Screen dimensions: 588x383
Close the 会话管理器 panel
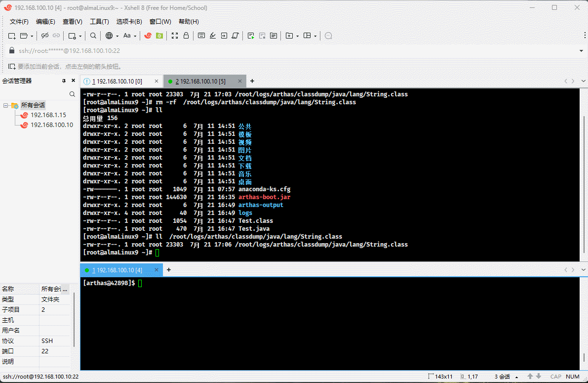click(x=74, y=81)
